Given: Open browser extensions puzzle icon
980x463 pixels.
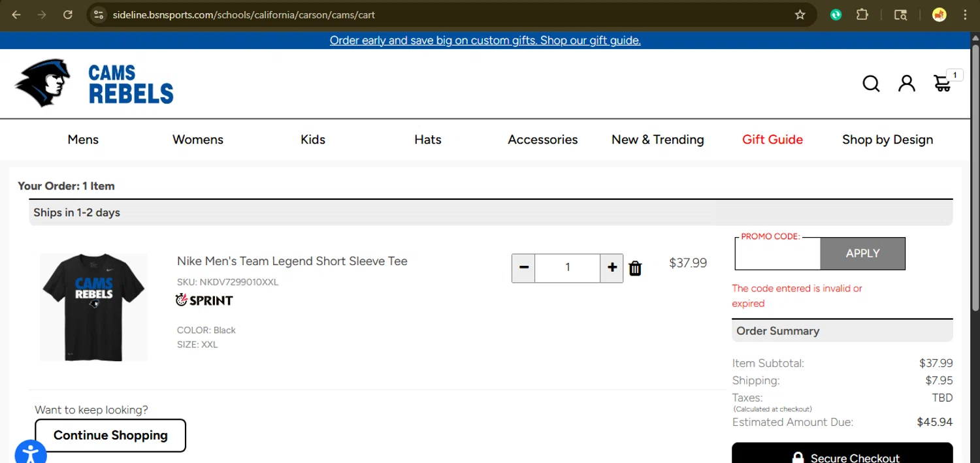Looking at the screenshot, I should 862,14.
